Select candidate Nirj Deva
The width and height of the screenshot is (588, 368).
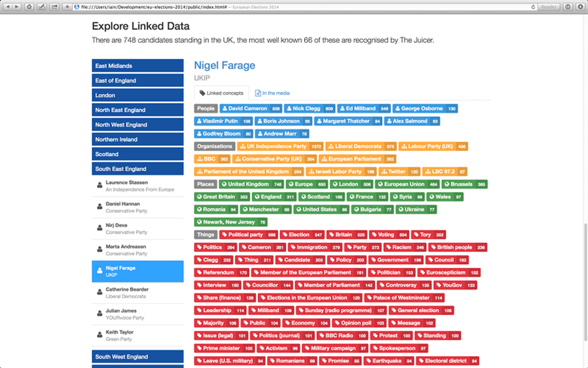point(138,228)
